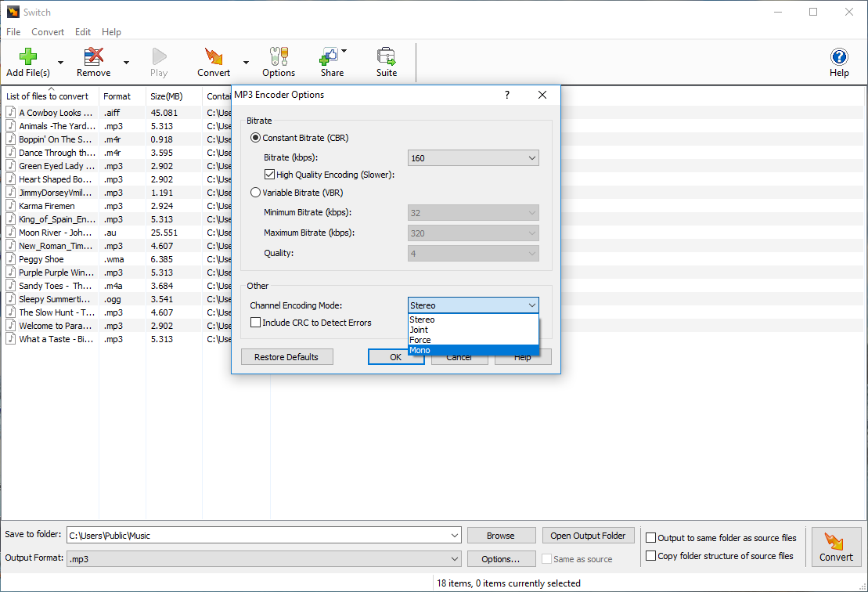The image size is (868, 592).
Task: Open the Edit menu
Action: pyautogui.click(x=83, y=32)
